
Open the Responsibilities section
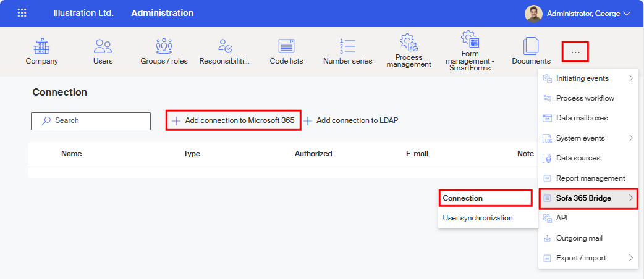click(x=224, y=51)
